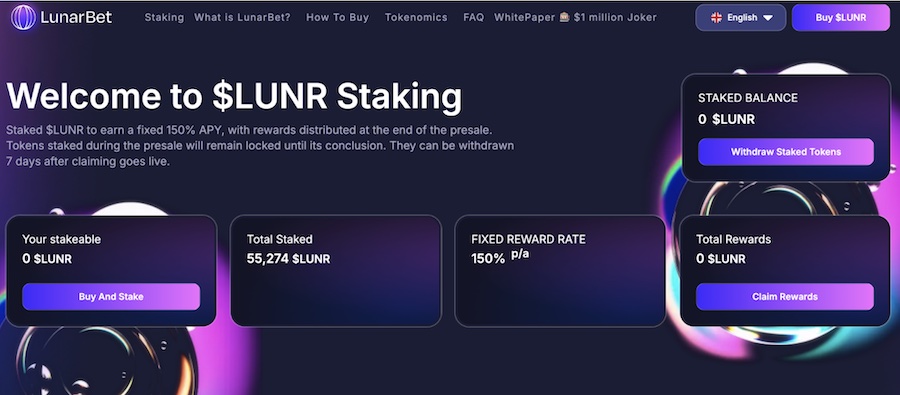Open the Tokenomics nav link

point(416,17)
